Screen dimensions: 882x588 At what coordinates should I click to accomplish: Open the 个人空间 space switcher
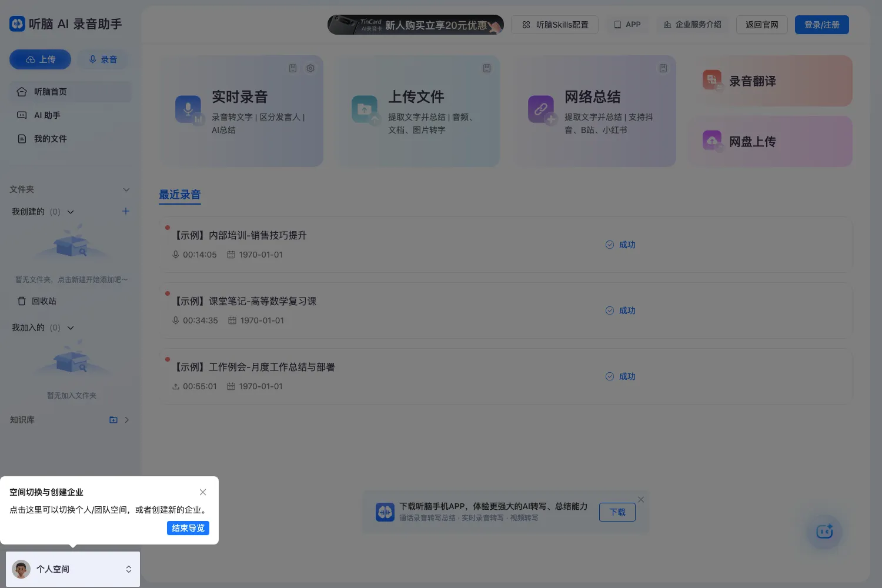pyautogui.click(x=73, y=569)
